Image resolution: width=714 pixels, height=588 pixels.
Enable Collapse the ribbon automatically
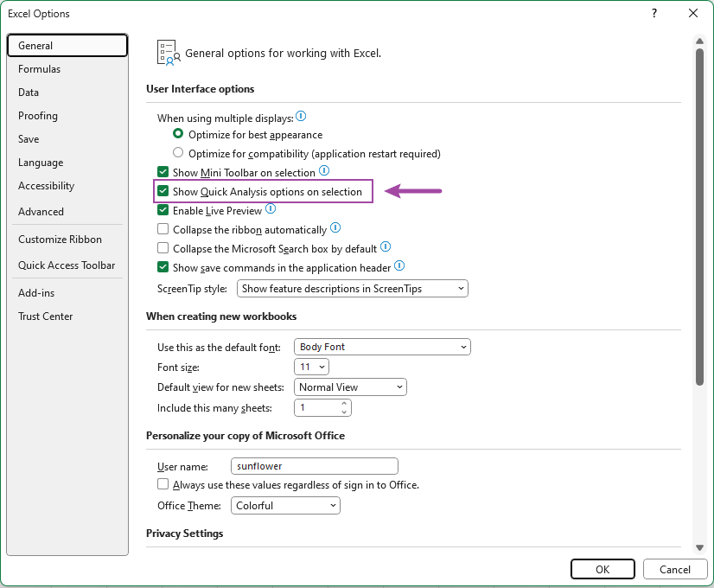click(x=163, y=229)
